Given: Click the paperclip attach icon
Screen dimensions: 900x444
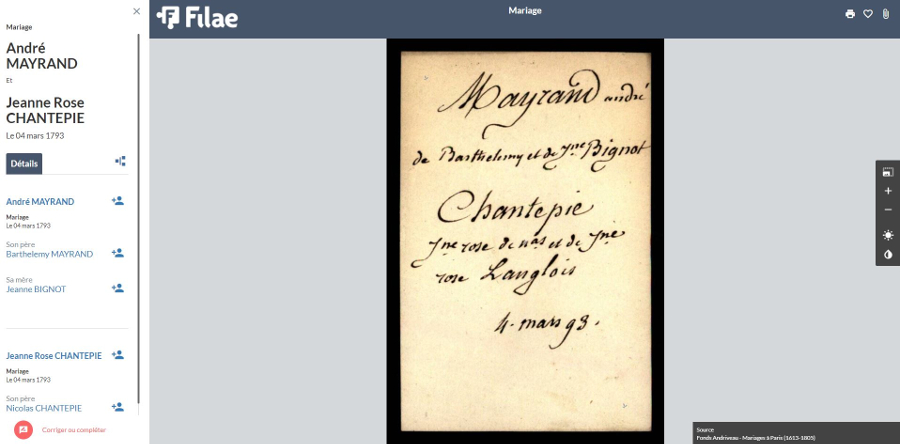Looking at the screenshot, I should (885, 14).
